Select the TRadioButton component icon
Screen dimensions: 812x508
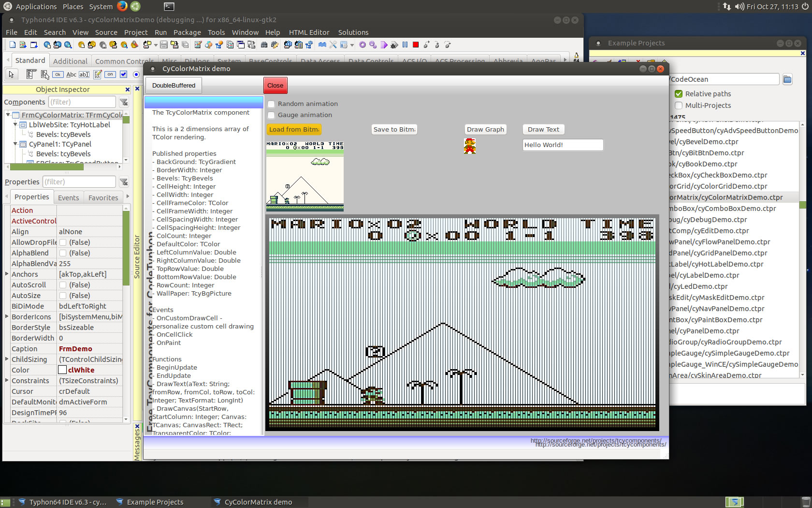point(136,75)
